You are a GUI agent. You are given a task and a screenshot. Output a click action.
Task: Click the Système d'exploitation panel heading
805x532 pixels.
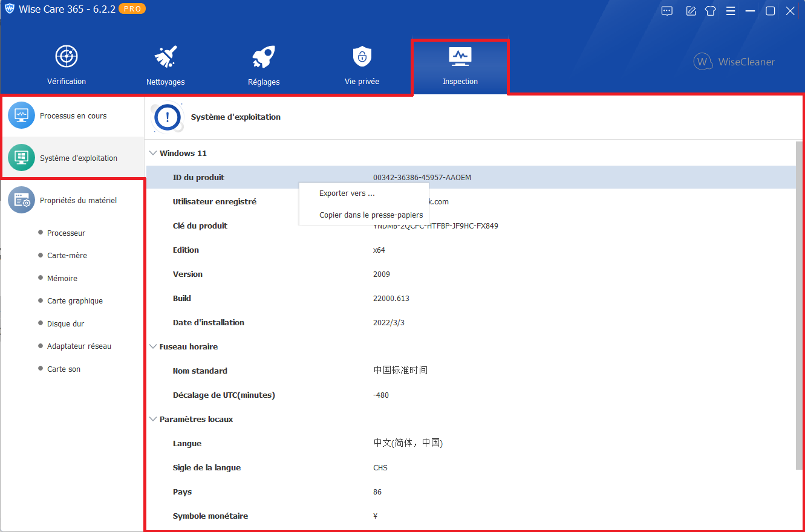[236, 117]
